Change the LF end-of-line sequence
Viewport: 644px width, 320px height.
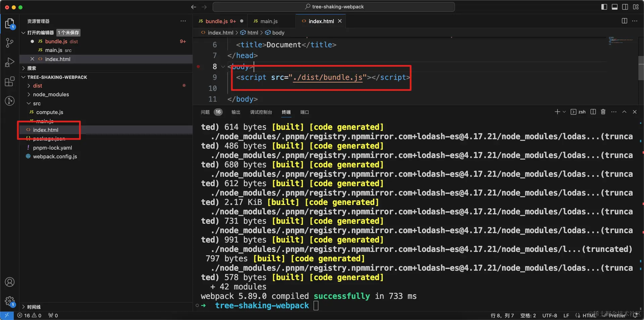coord(566,315)
